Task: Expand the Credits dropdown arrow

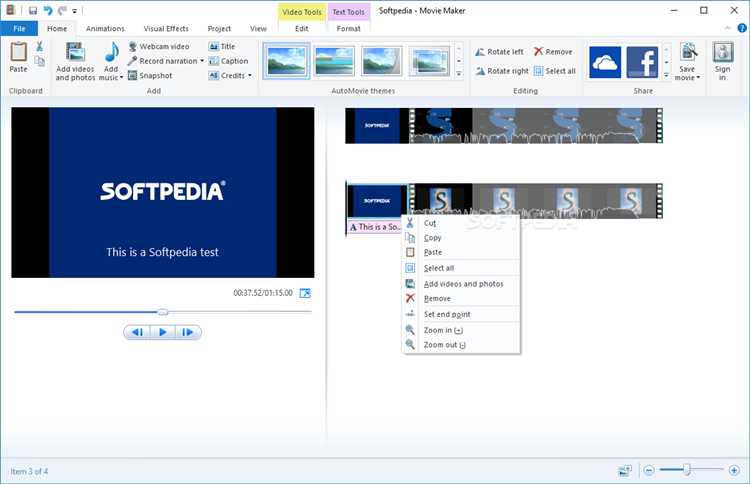Action: (x=250, y=76)
